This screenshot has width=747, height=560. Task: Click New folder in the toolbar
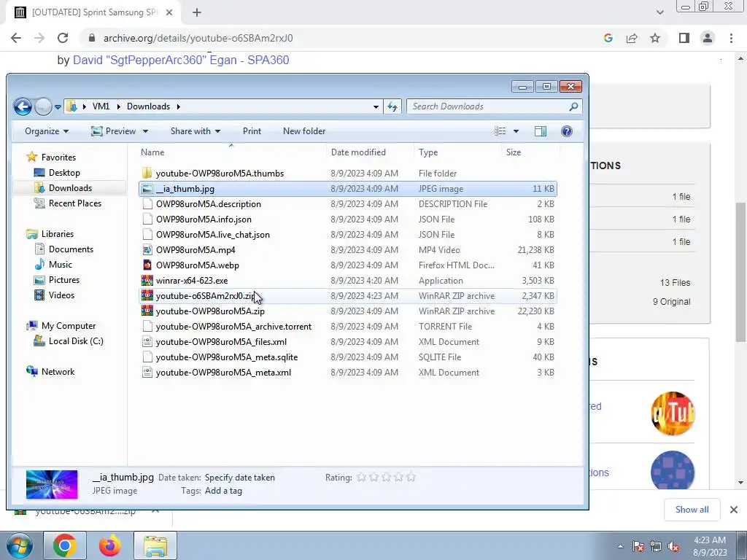click(304, 131)
